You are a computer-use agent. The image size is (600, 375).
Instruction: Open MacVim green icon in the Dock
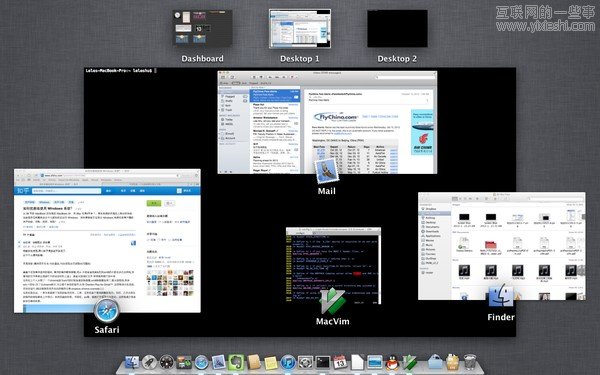409,362
